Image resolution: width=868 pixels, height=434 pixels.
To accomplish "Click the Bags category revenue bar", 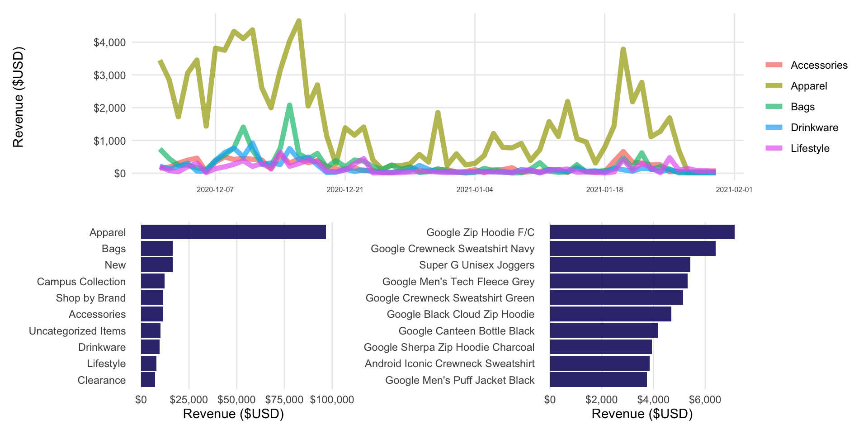I will (157, 248).
